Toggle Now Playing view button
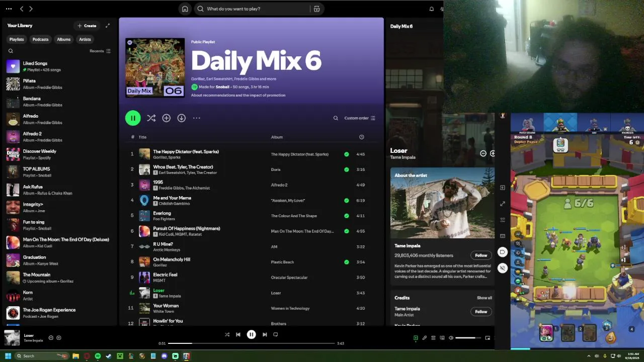 tap(416, 338)
